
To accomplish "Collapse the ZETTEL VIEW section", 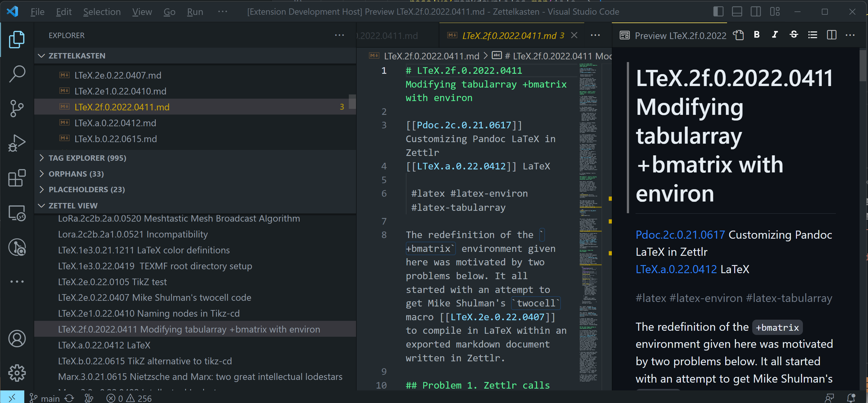I will click(x=196, y=205).
